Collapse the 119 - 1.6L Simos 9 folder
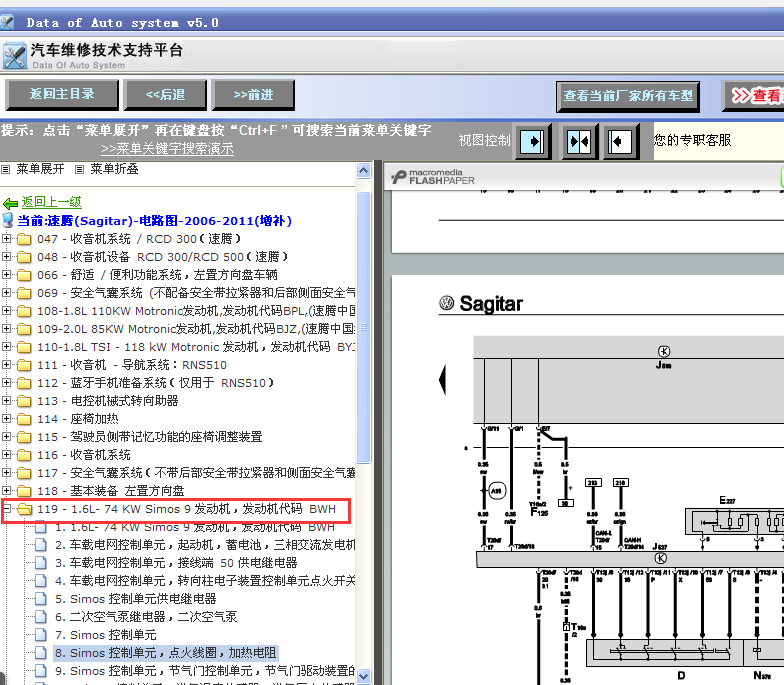Screen dimensions: 784x685 point(7,509)
